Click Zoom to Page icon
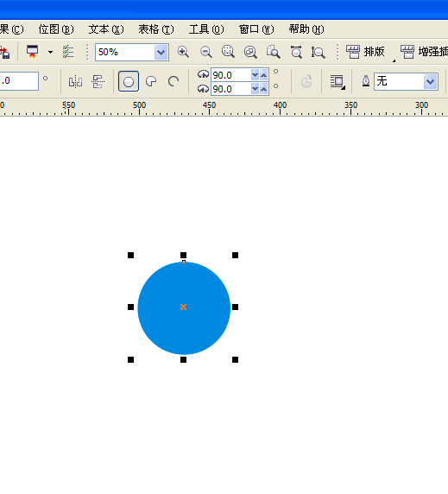This screenshot has height=494, width=448. [273, 52]
